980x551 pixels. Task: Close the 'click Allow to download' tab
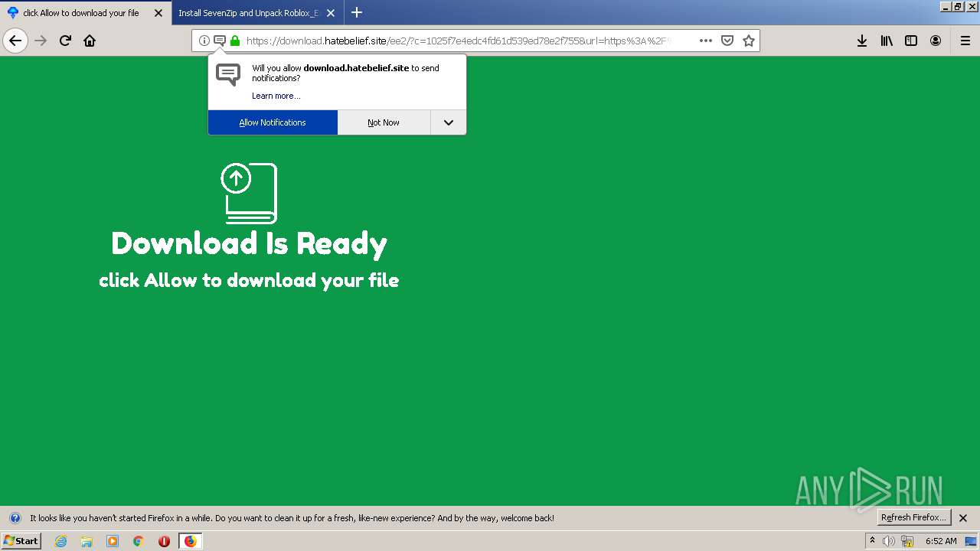tap(158, 13)
